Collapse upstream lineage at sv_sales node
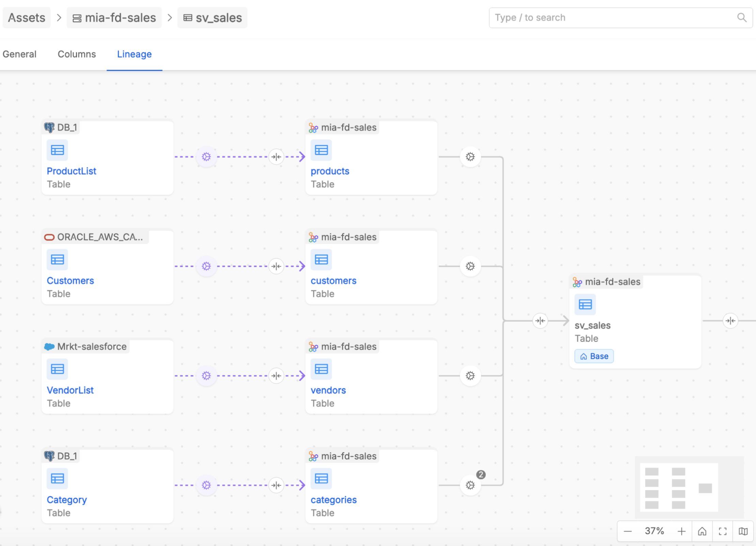Screen dimensions: 756x546 point(540,320)
